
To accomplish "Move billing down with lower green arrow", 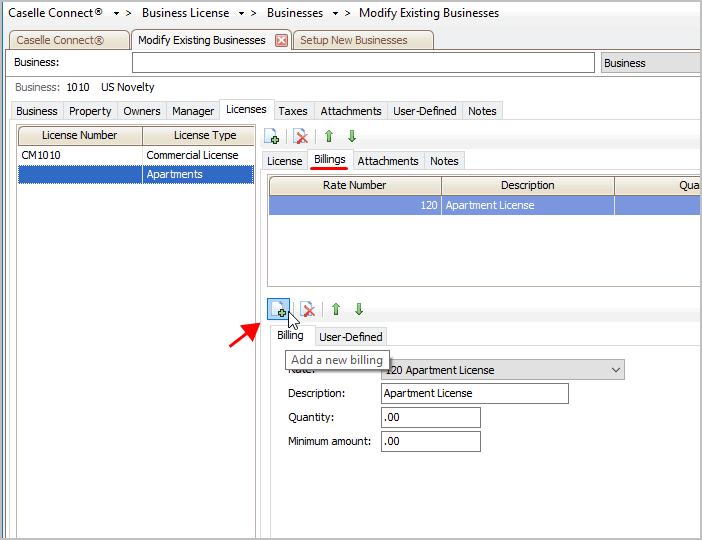I will (359, 309).
